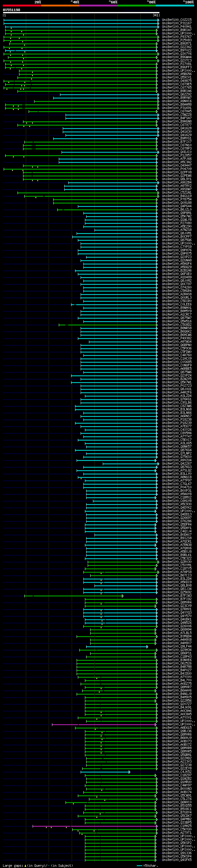The width and height of the screenshot is (197, 868).
Task: Select the UniRef100_P31691 label
Action: pos(177,108)
